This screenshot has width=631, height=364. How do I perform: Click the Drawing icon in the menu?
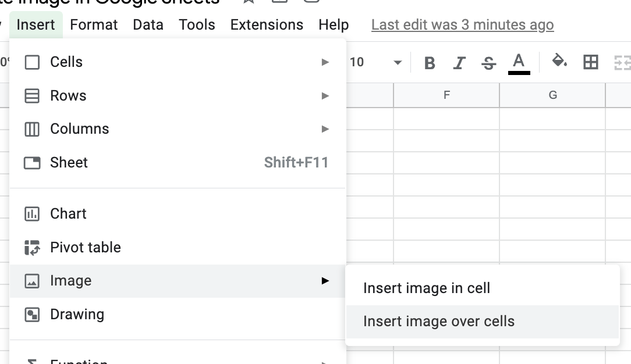pyautogui.click(x=32, y=315)
